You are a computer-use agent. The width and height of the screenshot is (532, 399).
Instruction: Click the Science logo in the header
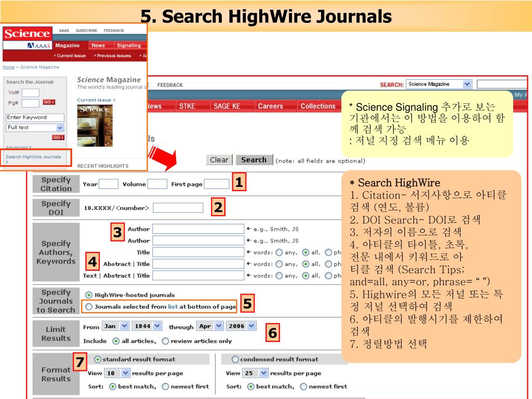point(28,34)
